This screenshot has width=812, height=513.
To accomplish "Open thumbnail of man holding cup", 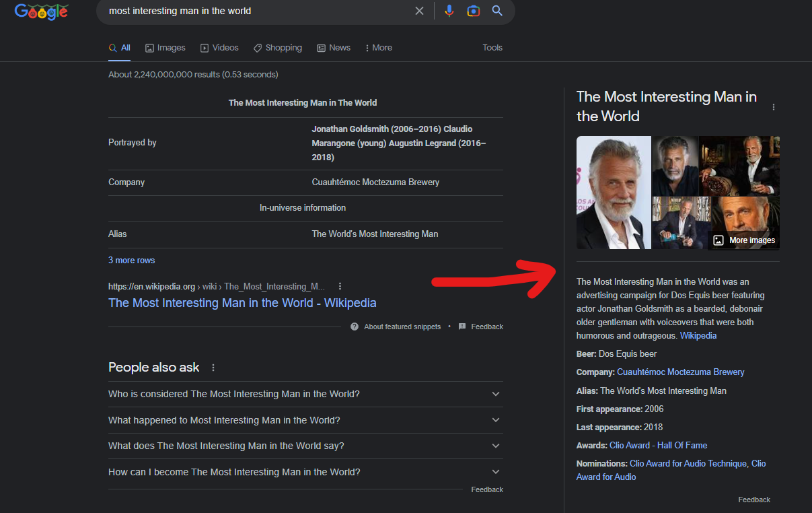I will [x=739, y=166].
